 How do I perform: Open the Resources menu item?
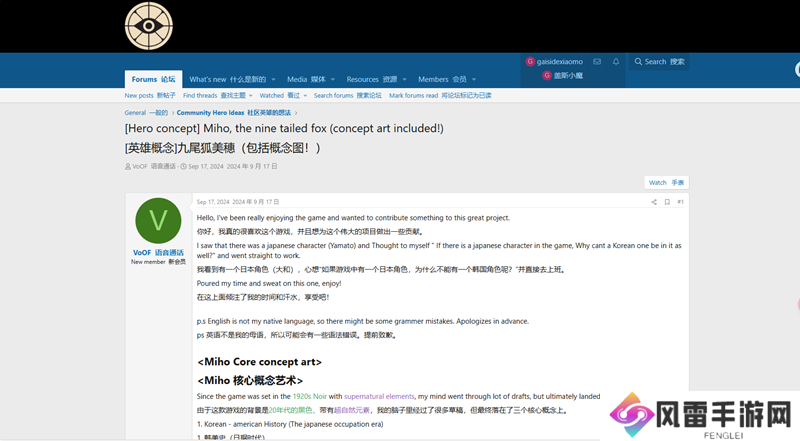pyautogui.click(x=371, y=79)
